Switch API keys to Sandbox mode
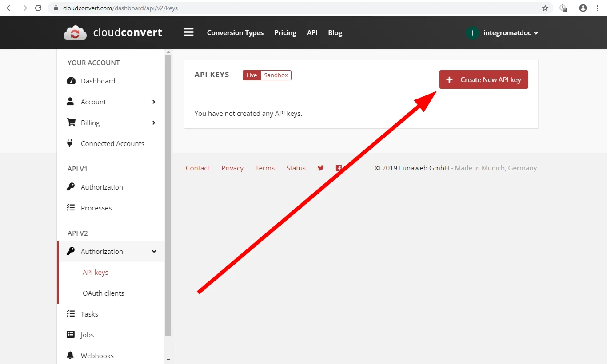Viewport: 607px width, 364px height. (276, 75)
